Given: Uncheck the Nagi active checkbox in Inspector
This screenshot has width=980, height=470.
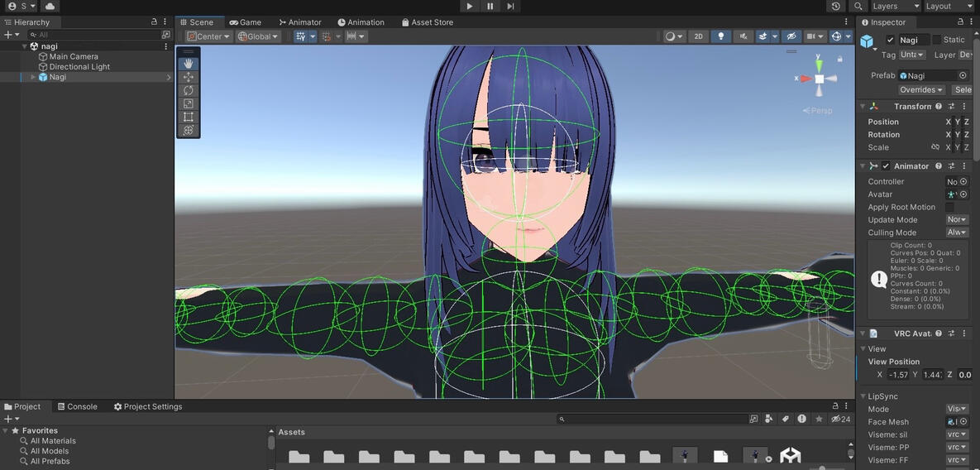Looking at the screenshot, I should click(x=890, y=40).
